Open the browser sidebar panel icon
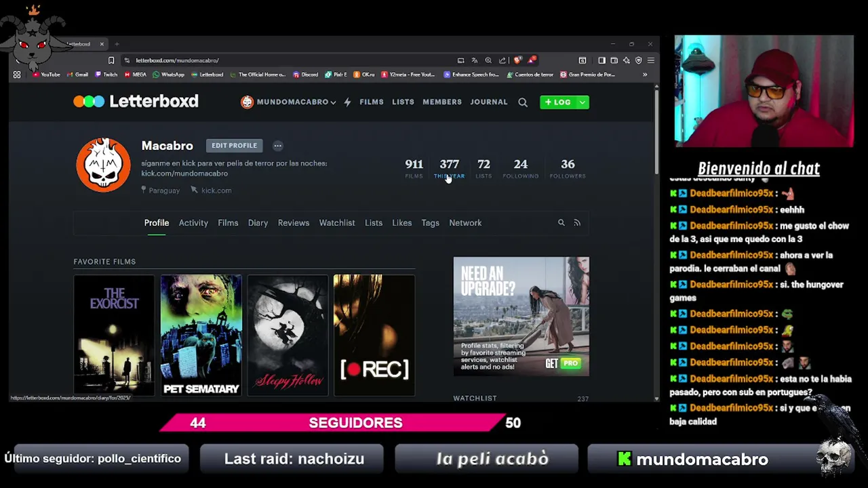 click(x=601, y=60)
